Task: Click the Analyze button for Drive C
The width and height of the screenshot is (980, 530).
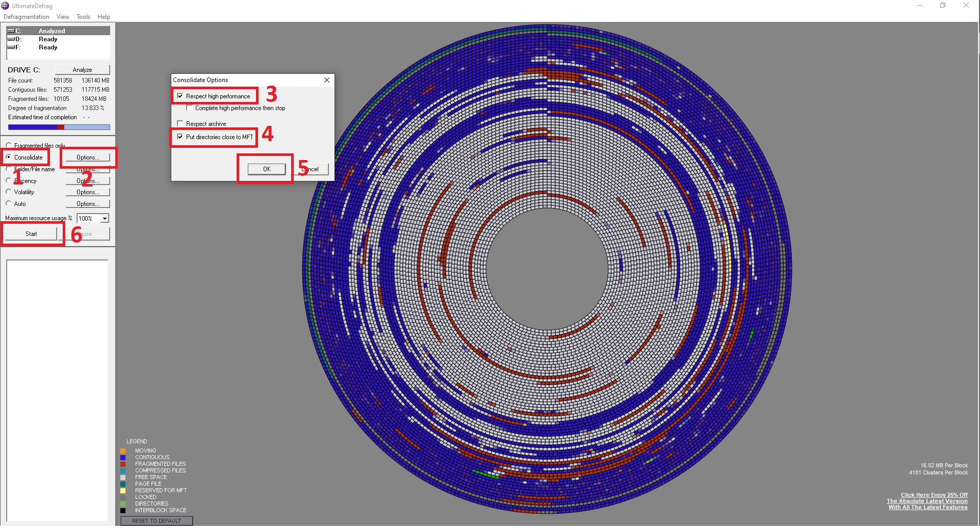Action: coord(82,70)
